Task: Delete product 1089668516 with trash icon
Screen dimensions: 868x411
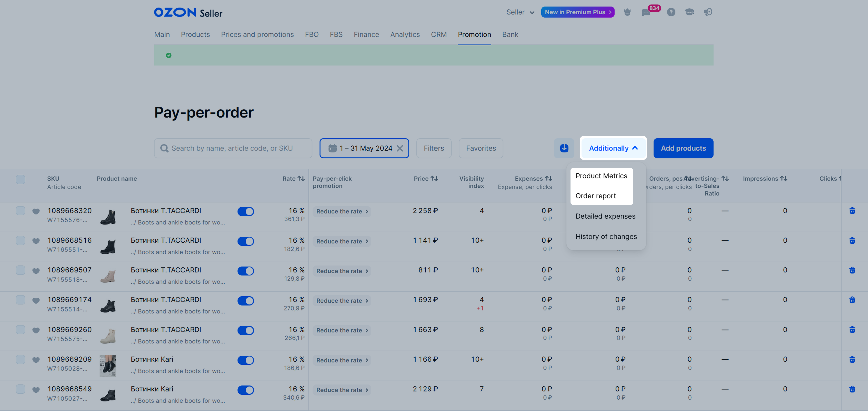Action: click(x=852, y=240)
